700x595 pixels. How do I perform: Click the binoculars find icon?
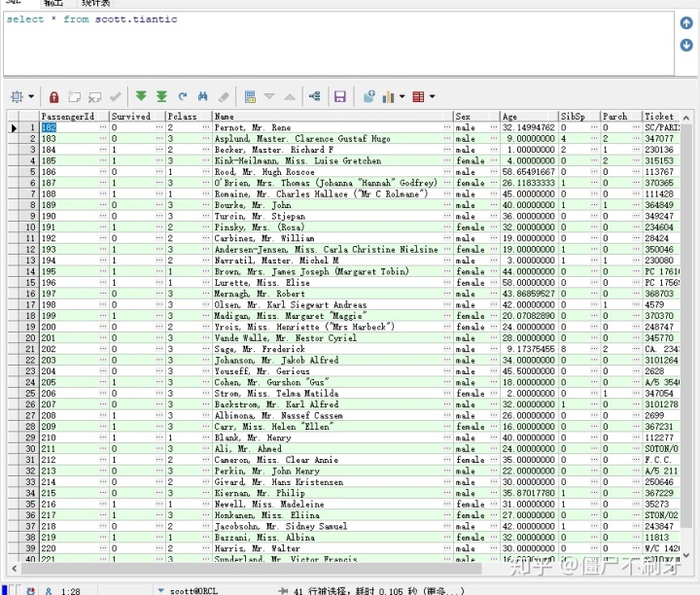[202, 96]
